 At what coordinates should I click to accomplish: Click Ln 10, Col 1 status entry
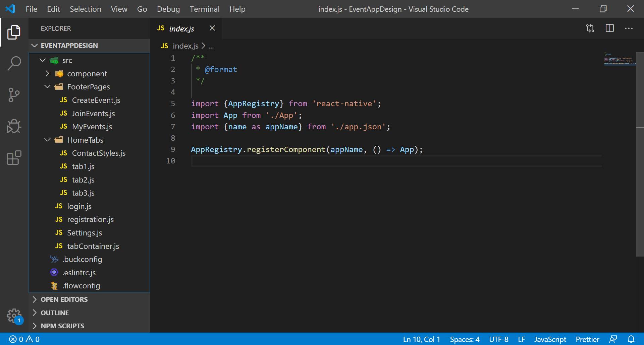pyautogui.click(x=422, y=339)
